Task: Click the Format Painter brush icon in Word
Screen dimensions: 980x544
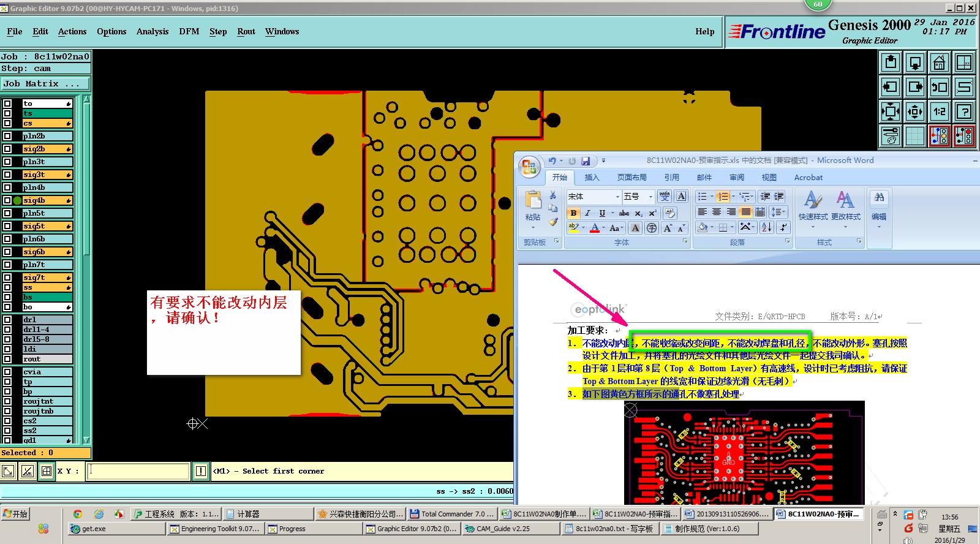Action: point(553,221)
